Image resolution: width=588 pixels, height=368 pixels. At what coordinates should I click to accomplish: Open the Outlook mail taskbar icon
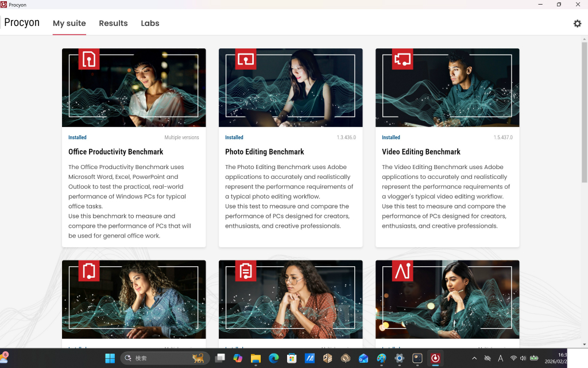[x=363, y=358]
